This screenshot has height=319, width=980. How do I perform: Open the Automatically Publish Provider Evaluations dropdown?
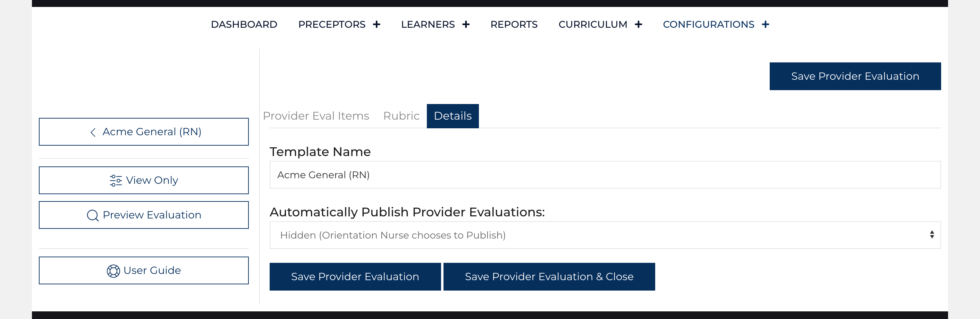click(605, 235)
